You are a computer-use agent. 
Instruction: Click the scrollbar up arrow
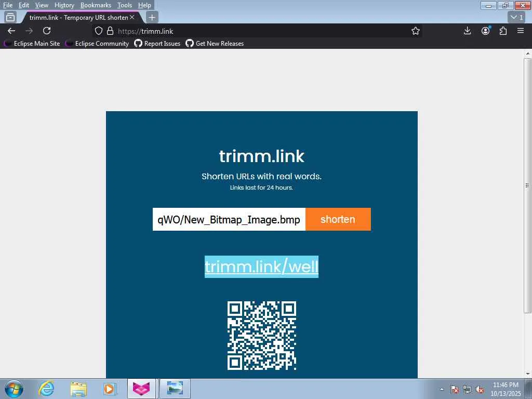click(x=527, y=54)
